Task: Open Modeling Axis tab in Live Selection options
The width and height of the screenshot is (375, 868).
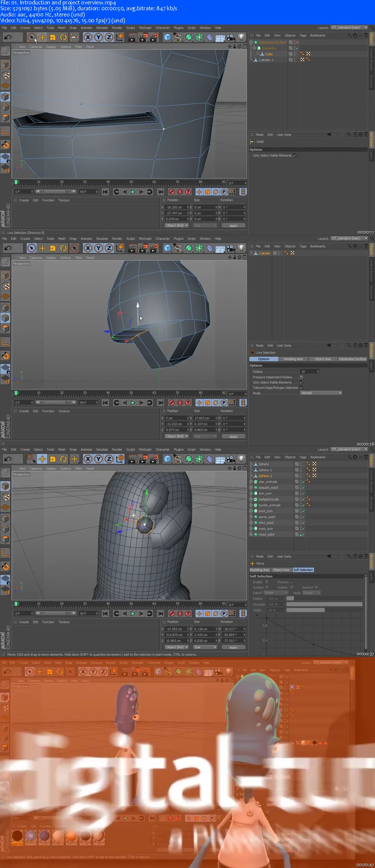Action: click(x=293, y=359)
